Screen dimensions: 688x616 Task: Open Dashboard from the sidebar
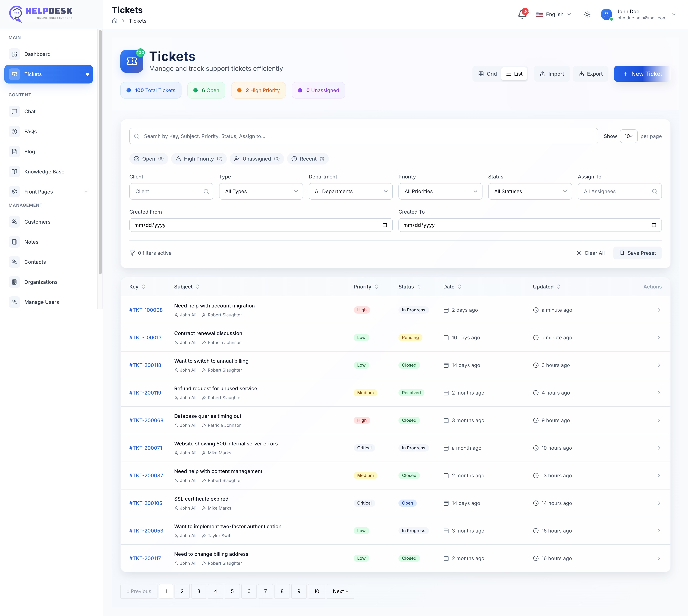(37, 54)
